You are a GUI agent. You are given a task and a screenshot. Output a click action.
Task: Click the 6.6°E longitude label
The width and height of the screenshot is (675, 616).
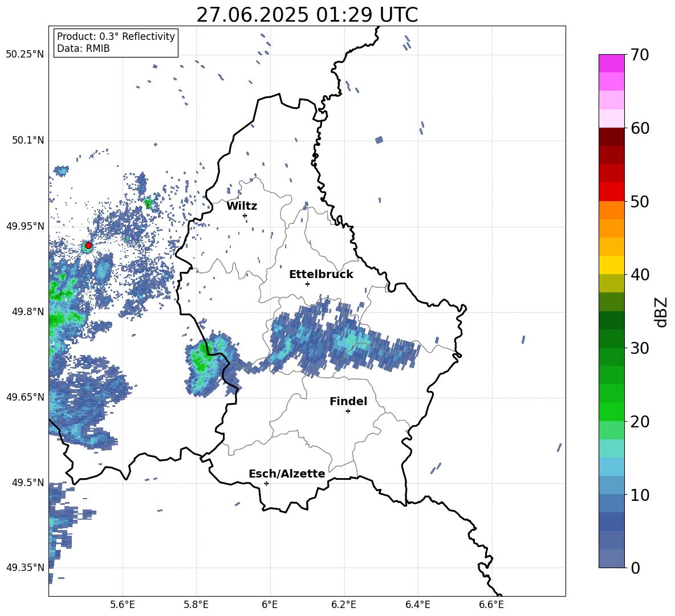coord(491,605)
